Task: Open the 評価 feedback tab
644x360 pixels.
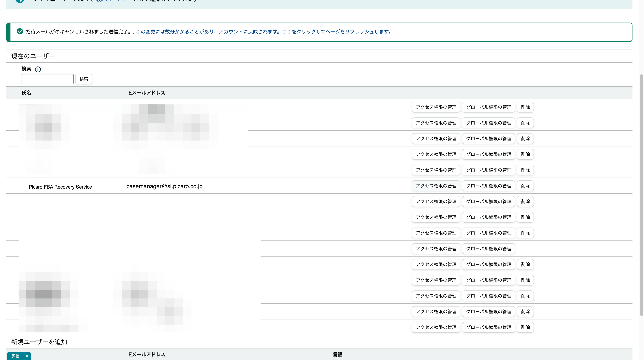Action: pos(15,356)
